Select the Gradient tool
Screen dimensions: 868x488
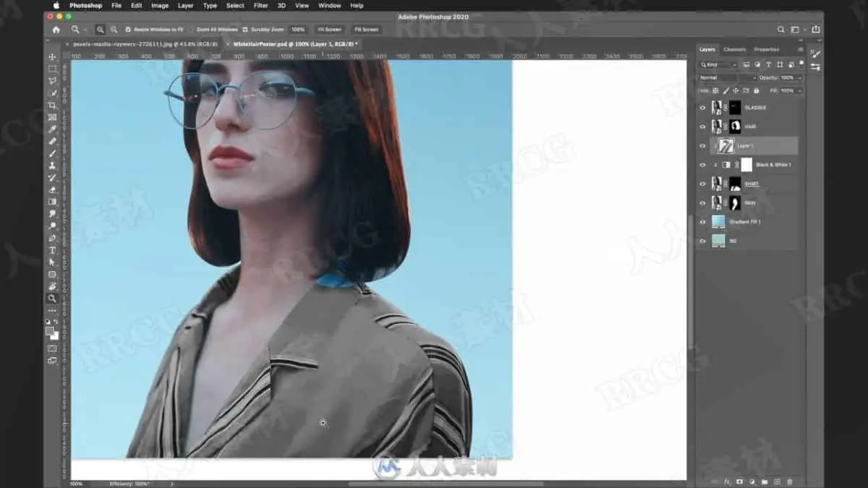[x=52, y=202]
